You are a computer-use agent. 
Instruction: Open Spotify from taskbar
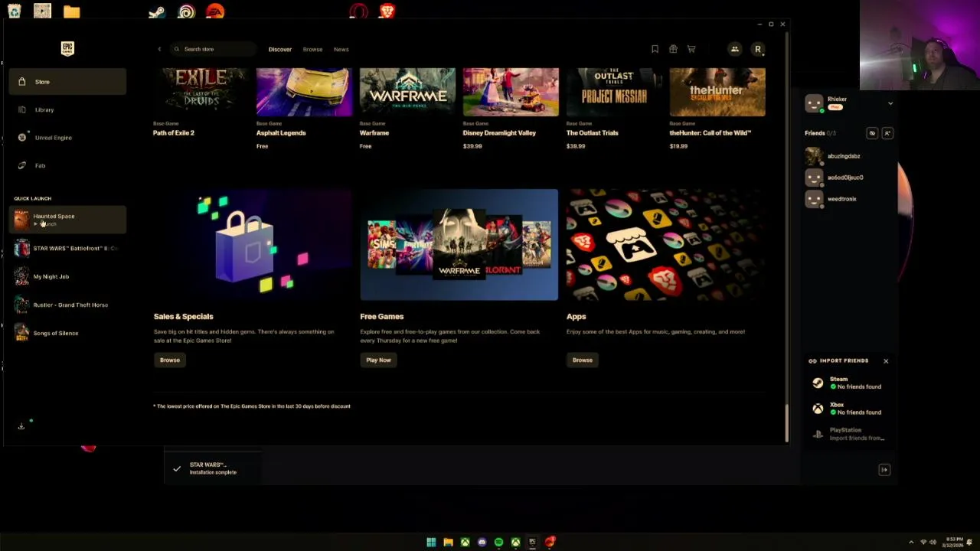(498, 543)
